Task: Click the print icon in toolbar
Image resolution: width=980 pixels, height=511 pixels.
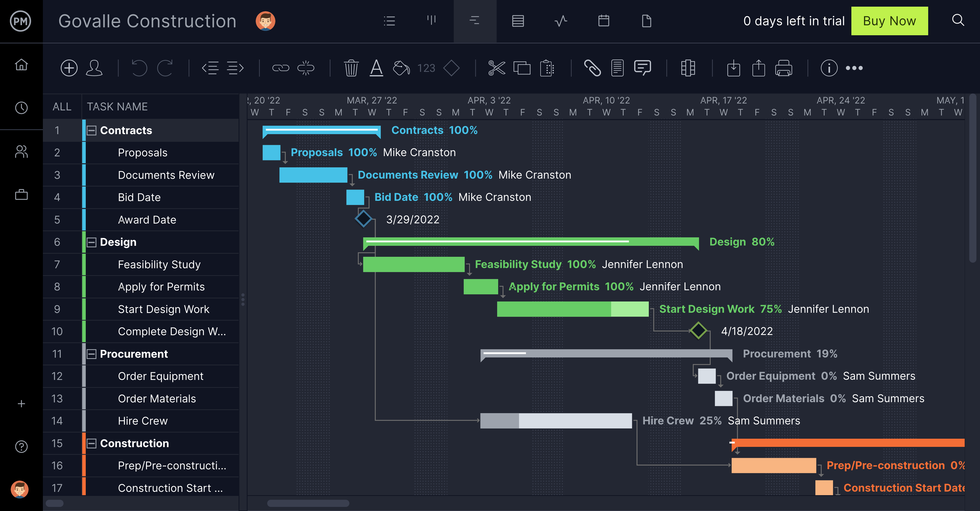Action: (784, 68)
